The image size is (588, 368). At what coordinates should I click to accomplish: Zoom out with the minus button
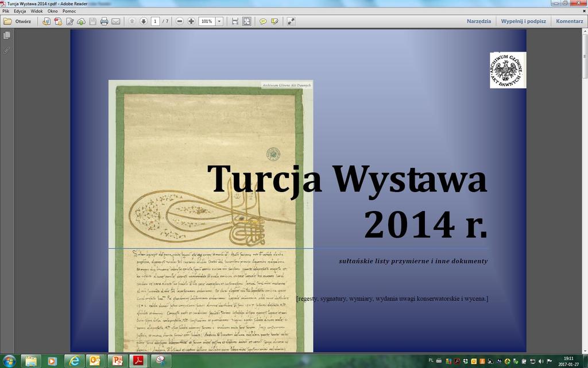180,21
